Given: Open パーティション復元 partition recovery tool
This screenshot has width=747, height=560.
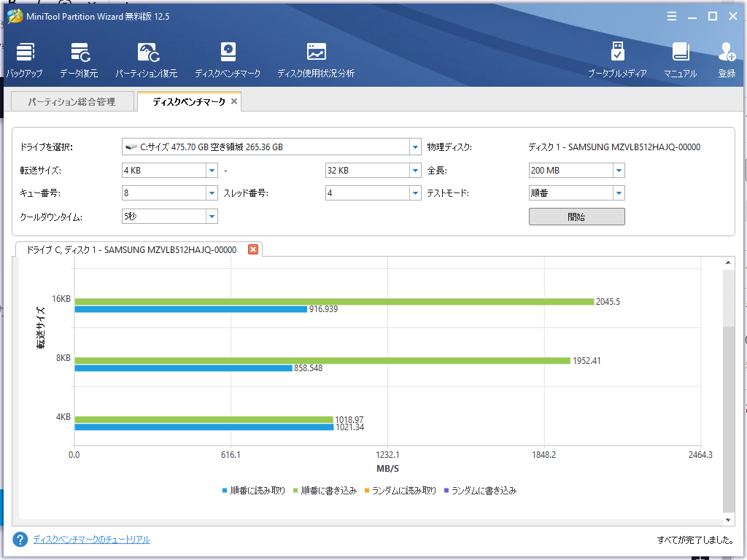Looking at the screenshot, I should tap(147, 60).
